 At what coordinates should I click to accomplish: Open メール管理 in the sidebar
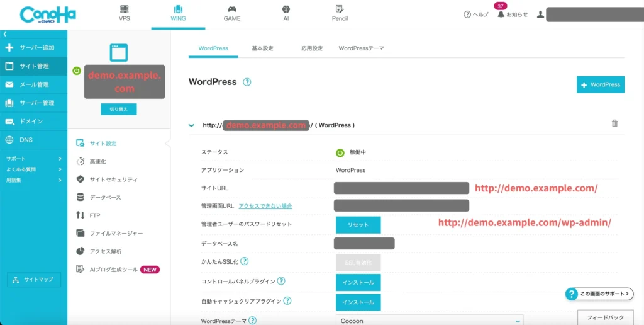(x=34, y=84)
